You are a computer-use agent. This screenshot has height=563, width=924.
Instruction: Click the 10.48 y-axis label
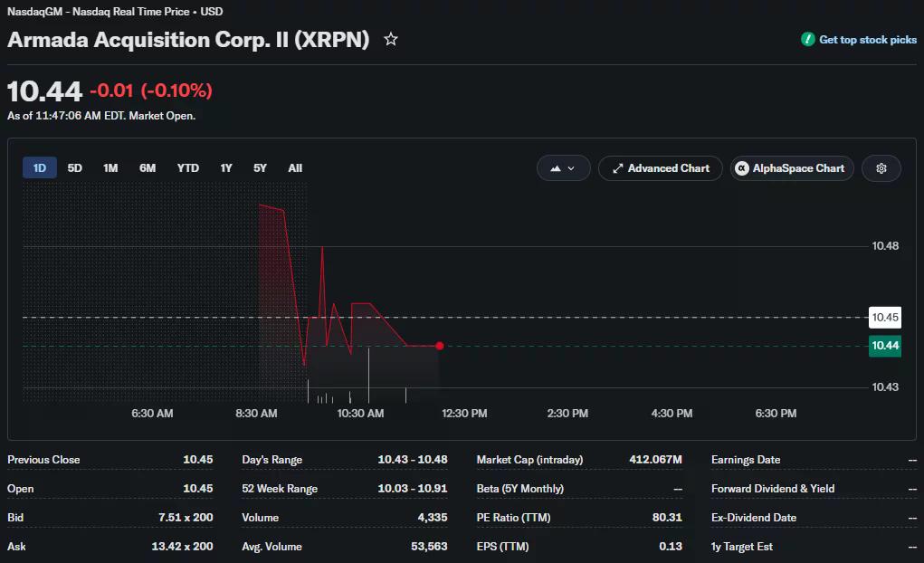885,246
